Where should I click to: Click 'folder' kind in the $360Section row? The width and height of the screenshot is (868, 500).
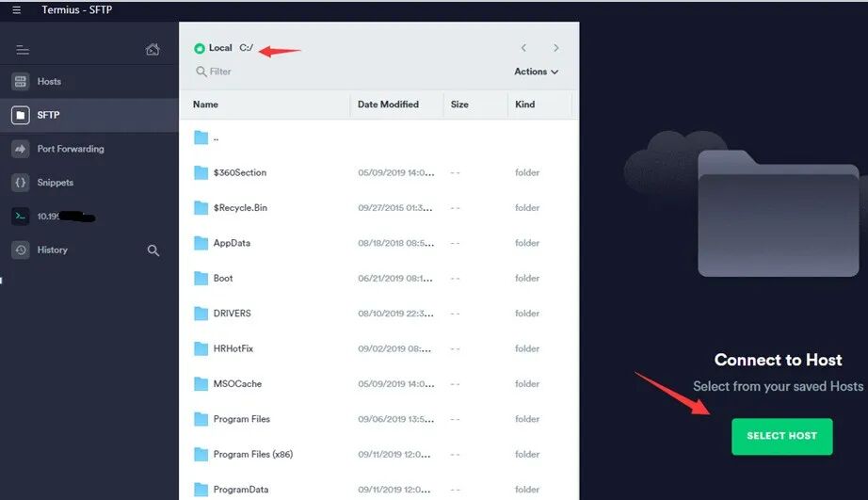[527, 172]
